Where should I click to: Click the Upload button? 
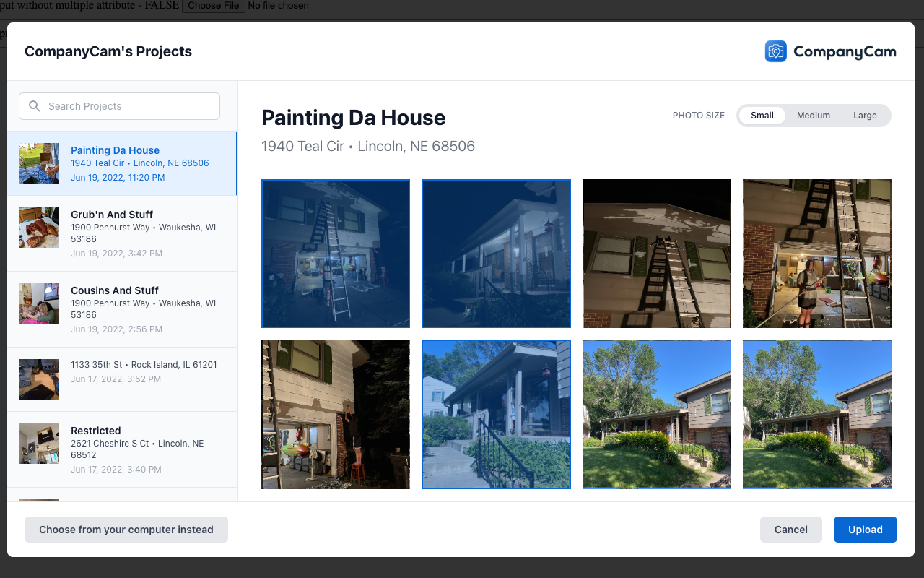pyautogui.click(x=865, y=530)
